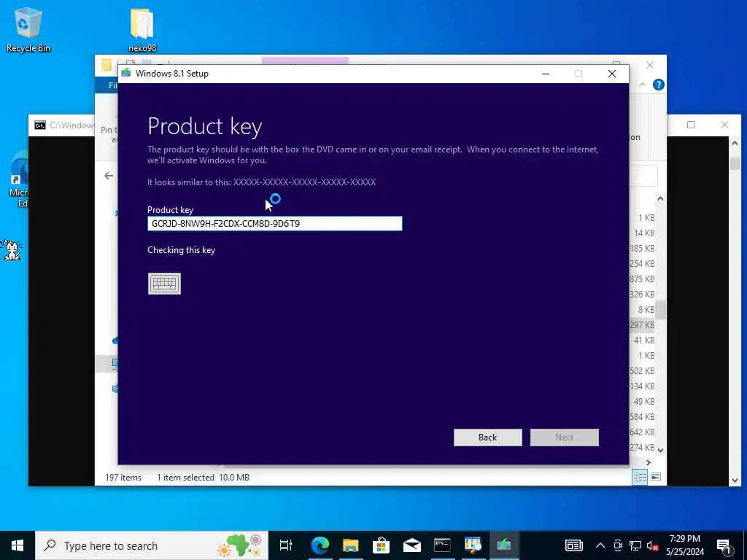Select the file row sized 14 KB

coord(644,233)
